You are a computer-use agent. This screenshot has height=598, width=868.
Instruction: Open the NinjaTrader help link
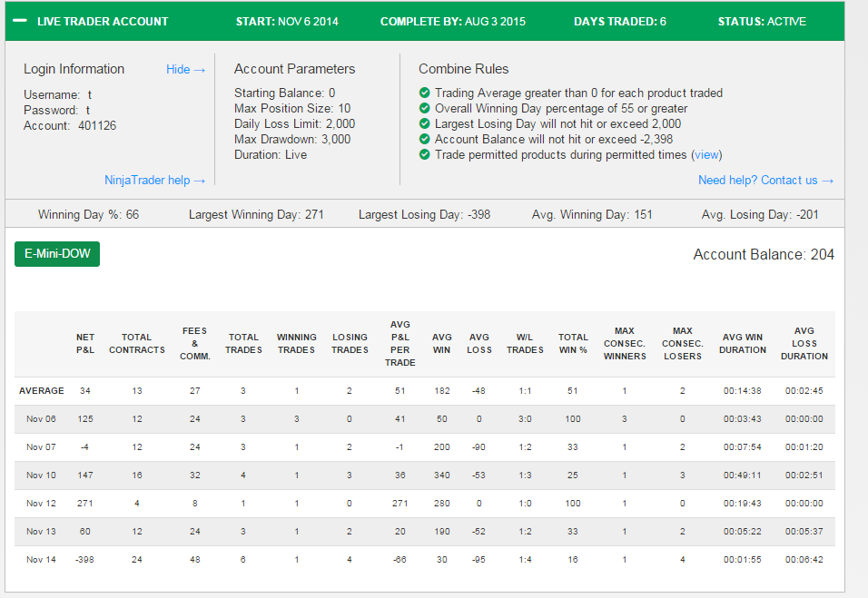[x=155, y=181]
